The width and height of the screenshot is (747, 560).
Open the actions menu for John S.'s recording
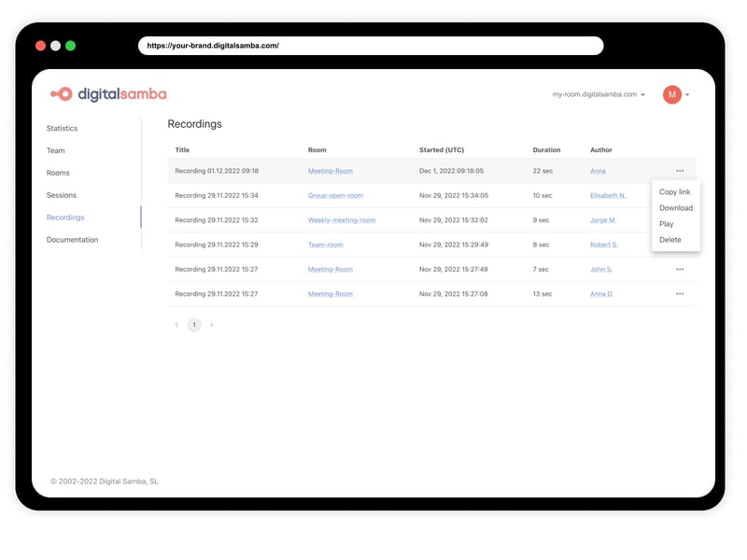680,269
